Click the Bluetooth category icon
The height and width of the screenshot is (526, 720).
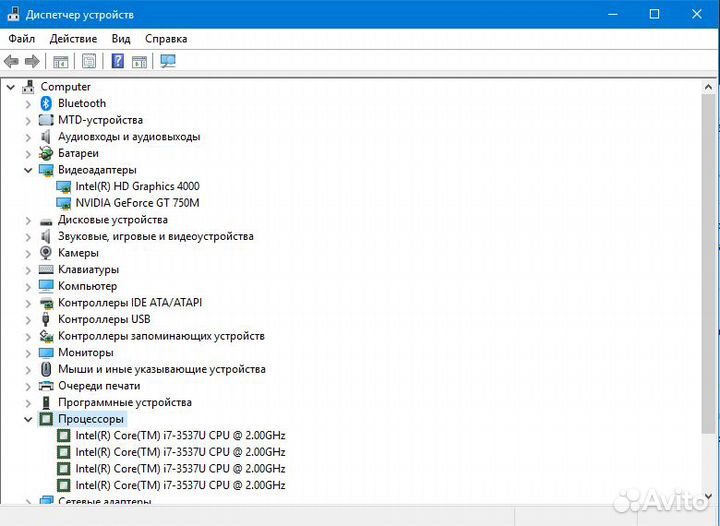[46, 103]
